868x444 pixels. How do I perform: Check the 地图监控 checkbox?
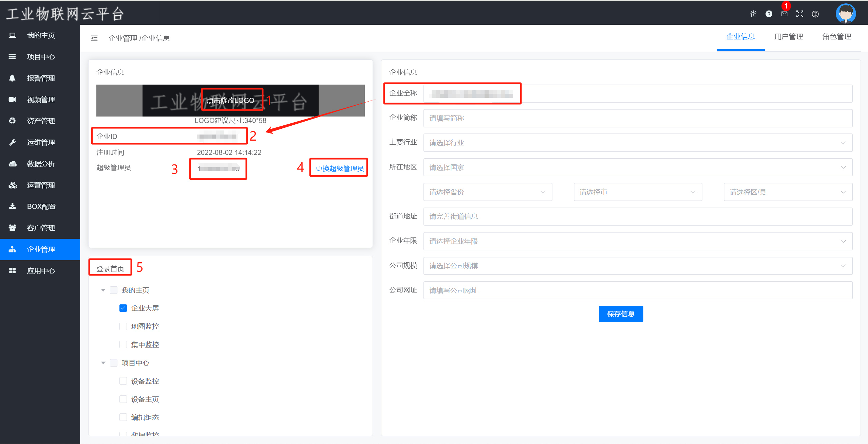pos(123,326)
